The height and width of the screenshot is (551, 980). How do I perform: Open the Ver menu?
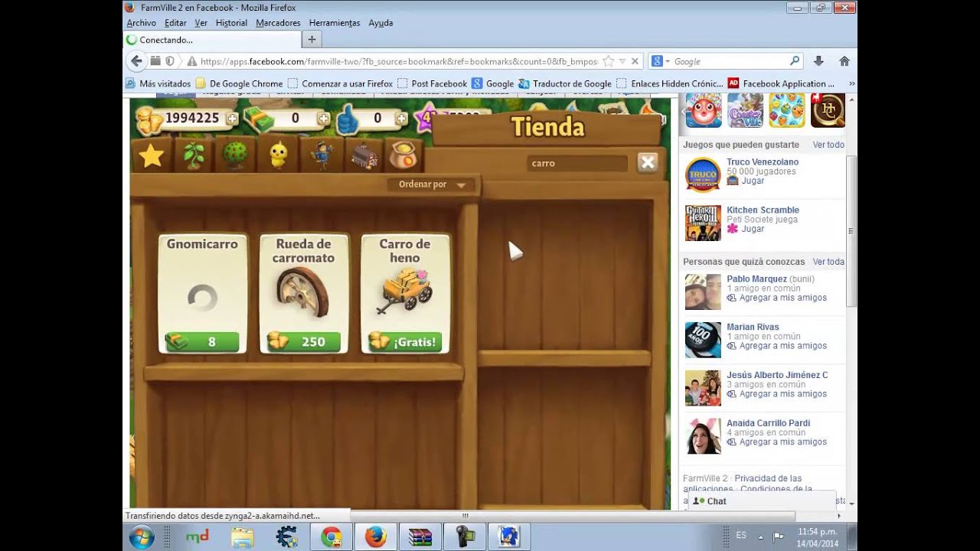coord(201,23)
